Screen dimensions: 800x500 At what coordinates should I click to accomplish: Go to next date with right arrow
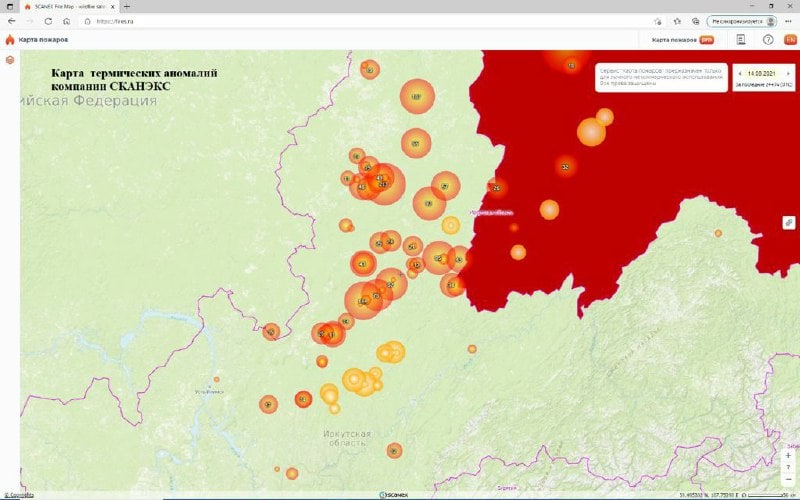[788, 74]
